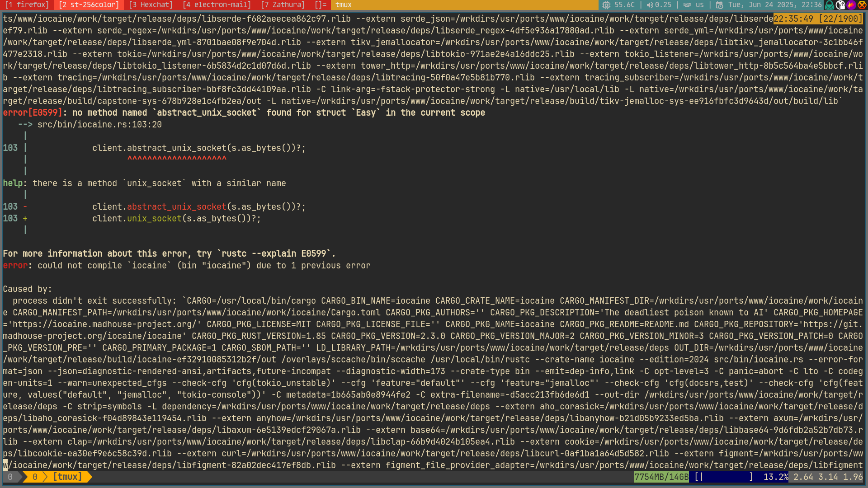
Task: Click the orange X tray icon
Action: [862, 5]
